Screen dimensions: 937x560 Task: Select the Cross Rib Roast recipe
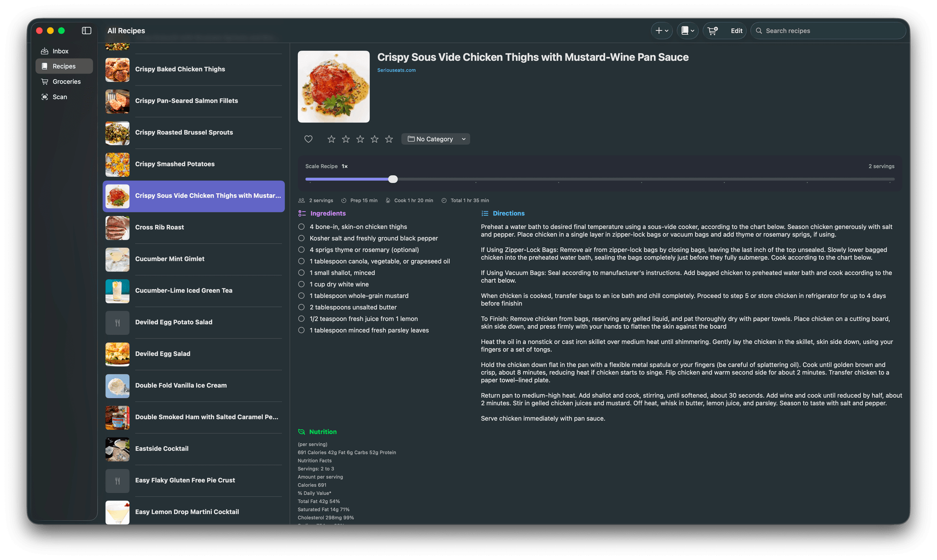point(192,228)
